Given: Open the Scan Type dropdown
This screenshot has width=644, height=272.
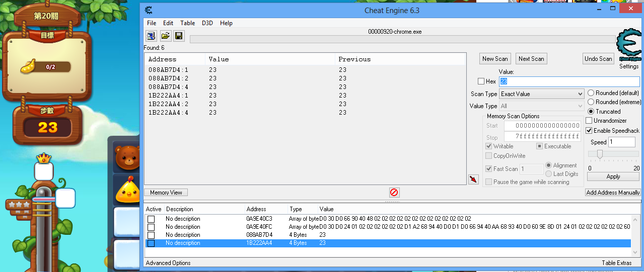Looking at the screenshot, I should pos(542,94).
